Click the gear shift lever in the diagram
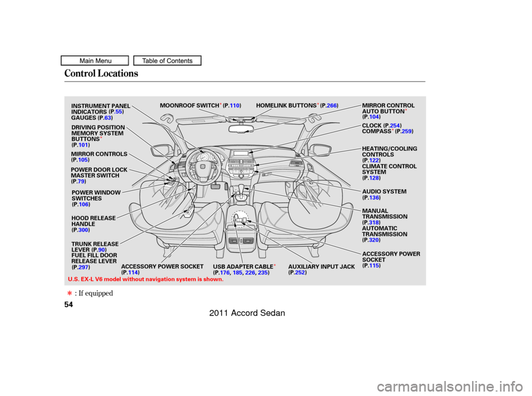Image resolution: width=532 pixels, height=396 pixels. pyautogui.click(x=242, y=192)
